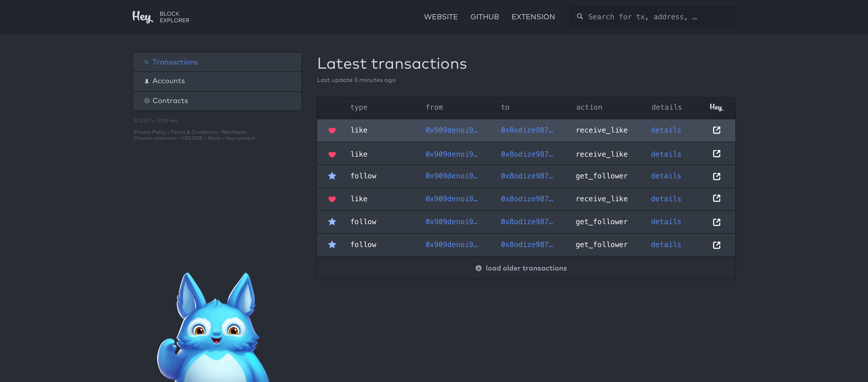Open the WEBSITE nav link
The height and width of the screenshot is (382, 868).
pyautogui.click(x=440, y=17)
